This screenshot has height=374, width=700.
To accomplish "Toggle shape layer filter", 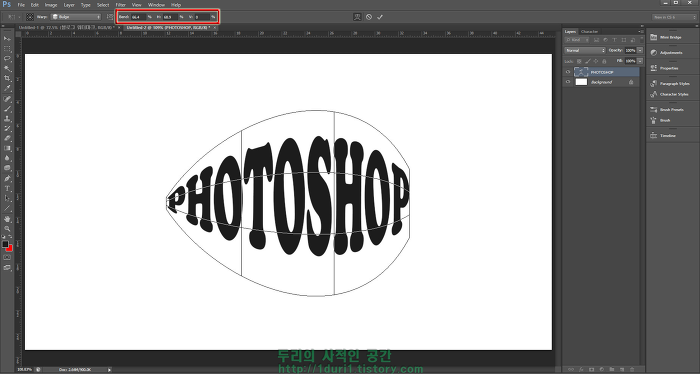I will coord(624,40).
